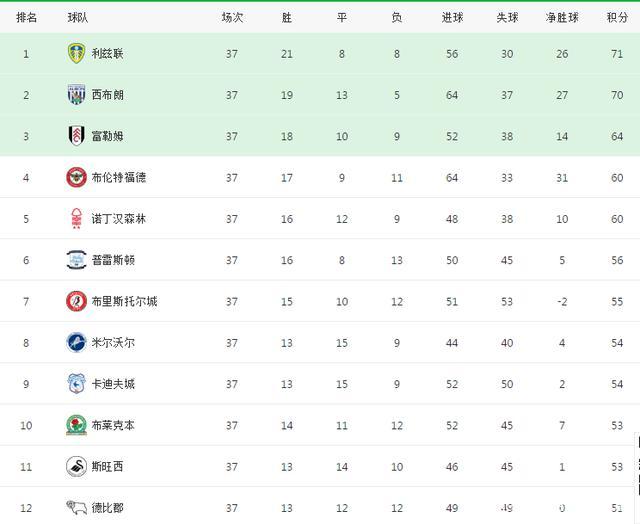Click the Nottingham Forest tree logo
Viewport: 640px width, 524px height.
click(76, 219)
